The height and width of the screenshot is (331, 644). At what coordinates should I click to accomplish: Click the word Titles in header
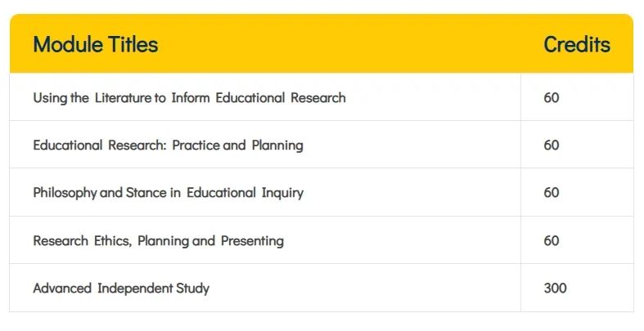click(133, 44)
